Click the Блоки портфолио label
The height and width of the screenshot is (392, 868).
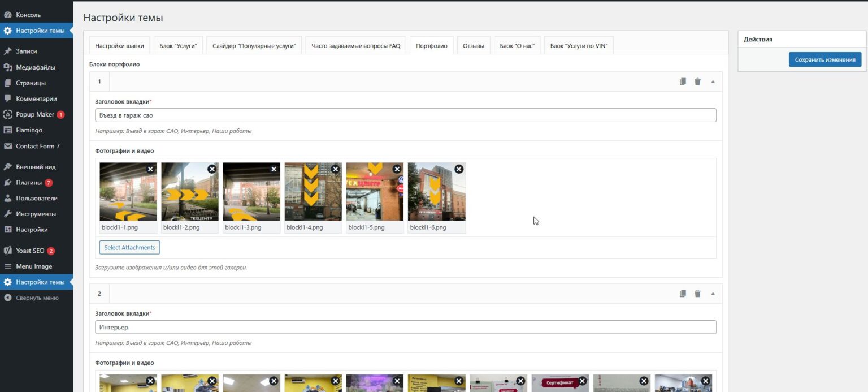[x=115, y=64]
